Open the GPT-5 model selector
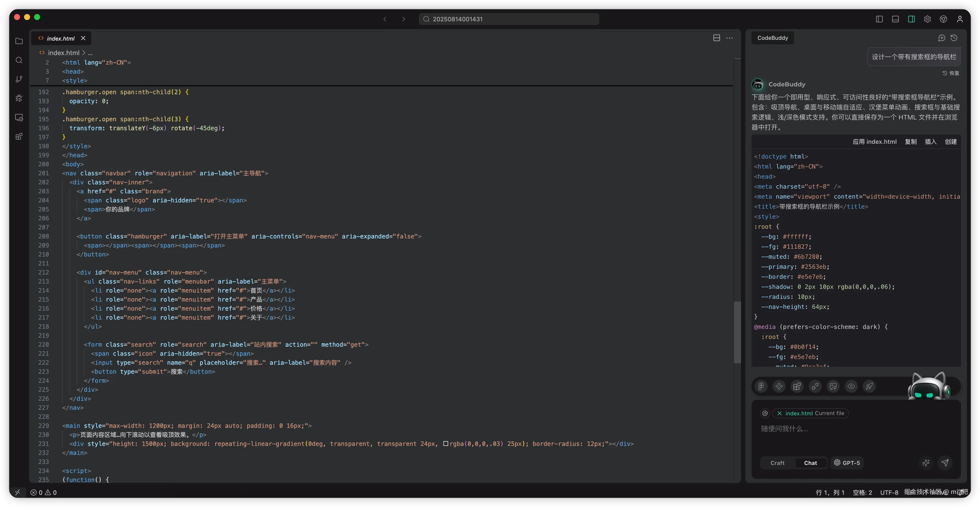Screen dimensions: 980x507 click(847, 463)
